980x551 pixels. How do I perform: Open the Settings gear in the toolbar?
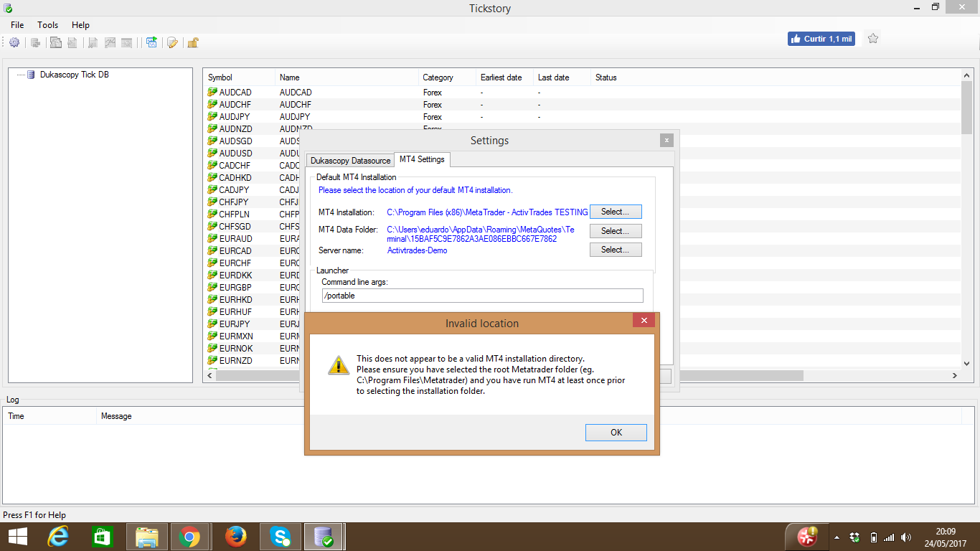(x=14, y=43)
